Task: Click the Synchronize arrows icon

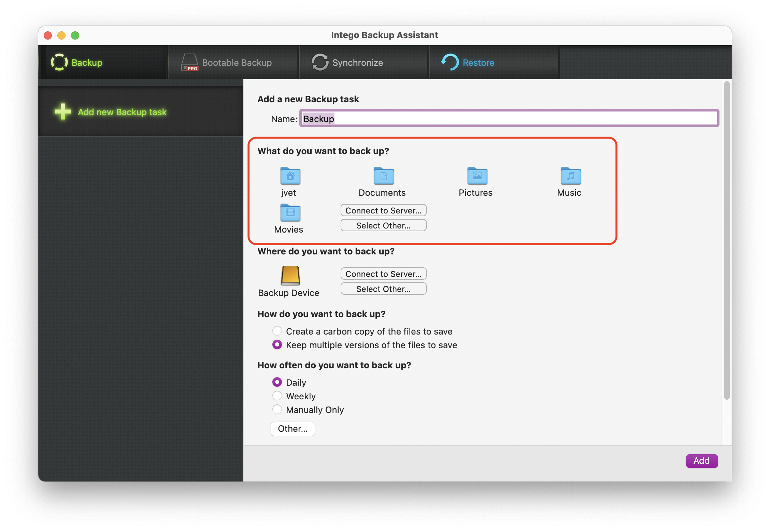Action: [320, 62]
